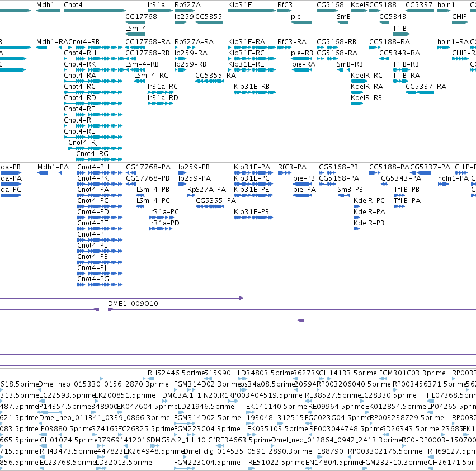This screenshot has width=476, height=471.
Task: Open the 'CG5188-RA' transcript label
Action: [389, 42]
